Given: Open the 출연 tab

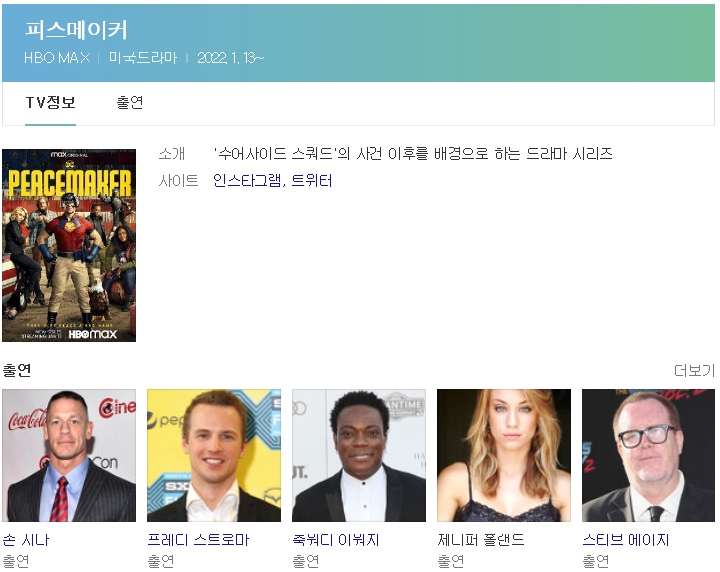Looking at the screenshot, I should [x=130, y=103].
